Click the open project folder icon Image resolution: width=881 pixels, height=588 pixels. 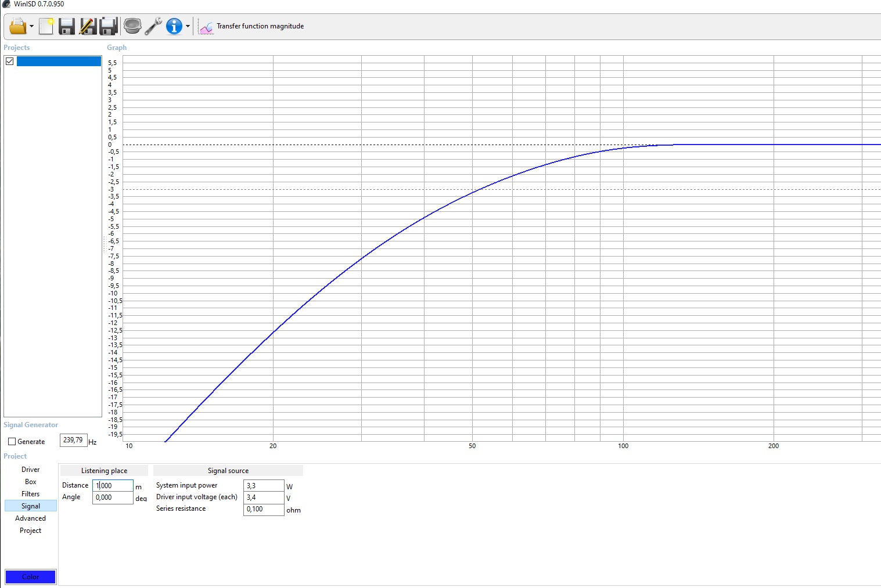pyautogui.click(x=17, y=26)
